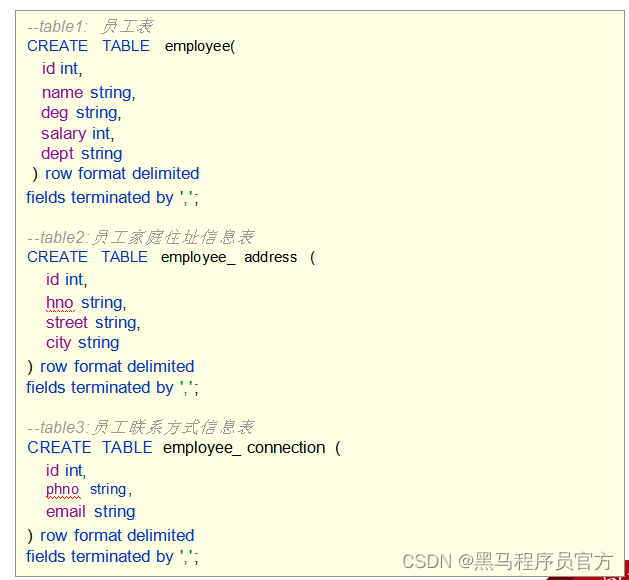Click the 'email string' column line
Screen dimensions: 629x580
pos(91,512)
